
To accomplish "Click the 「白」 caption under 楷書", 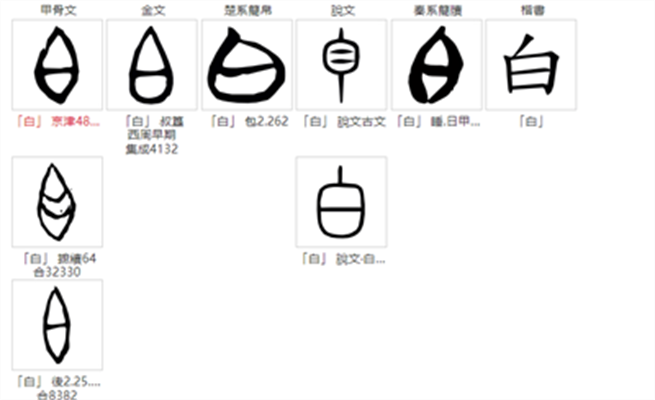I will [x=531, y=122].
